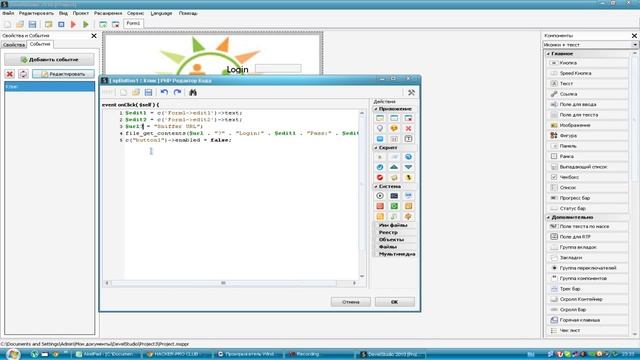
Task: Click the yellow speech bubble action icon
Action: pos(394,128)
